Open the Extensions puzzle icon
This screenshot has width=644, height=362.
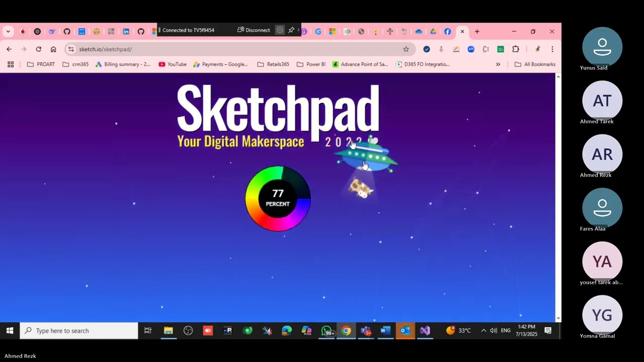point(516,49)
